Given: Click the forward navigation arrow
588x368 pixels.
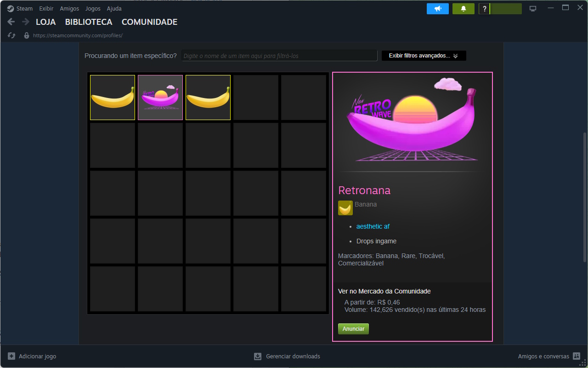Looking at the screenshot, I should pyautogui.click(x=26, y=22).
